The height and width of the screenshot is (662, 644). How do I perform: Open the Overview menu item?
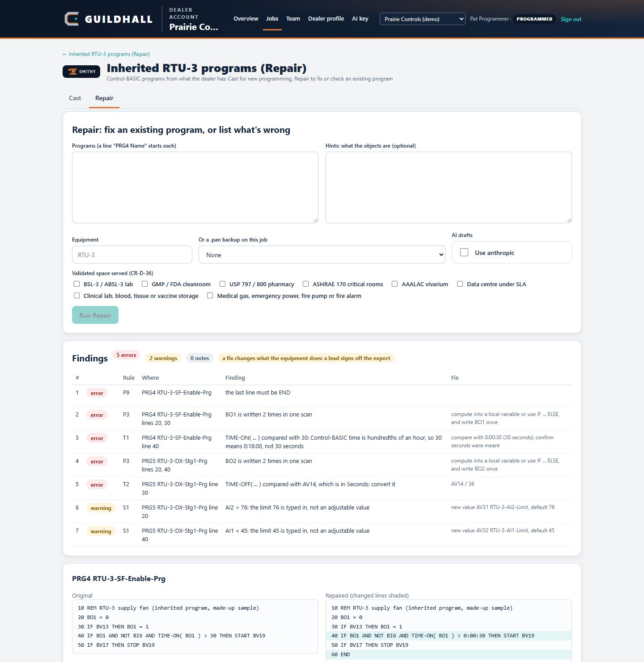click(x=246, y=19)
